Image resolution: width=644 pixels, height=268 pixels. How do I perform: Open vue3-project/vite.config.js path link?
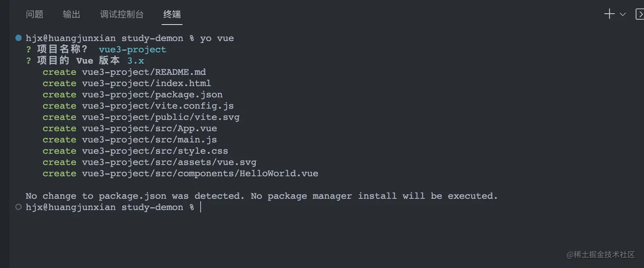pyautogui.click(x=158, y=106)
